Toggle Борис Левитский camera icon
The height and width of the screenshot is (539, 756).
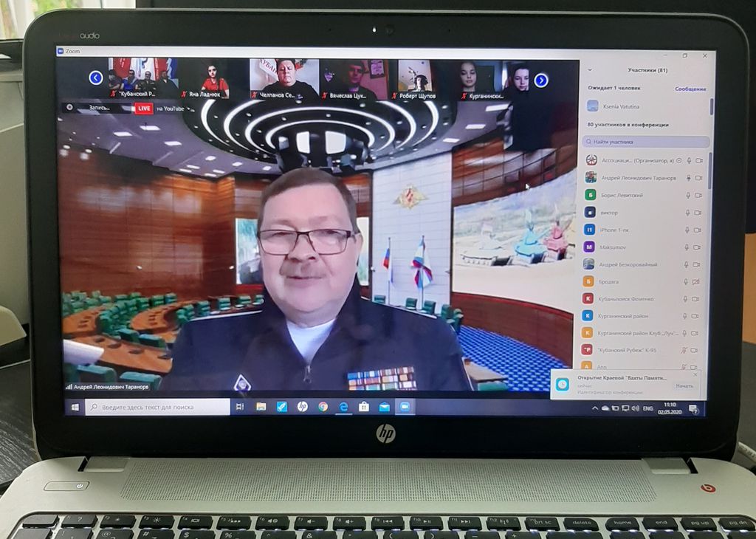tap(698, 195)
